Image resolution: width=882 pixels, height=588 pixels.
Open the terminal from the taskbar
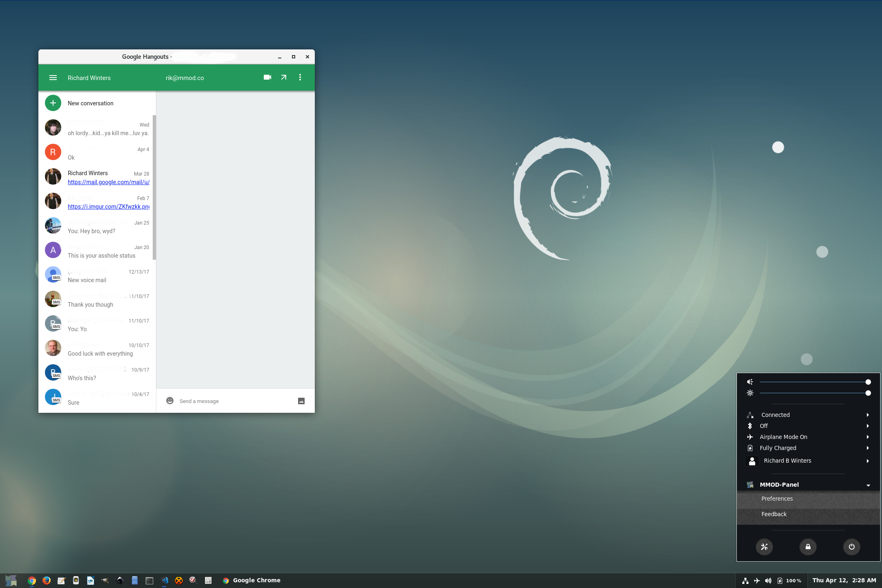[x=149, y=580]
